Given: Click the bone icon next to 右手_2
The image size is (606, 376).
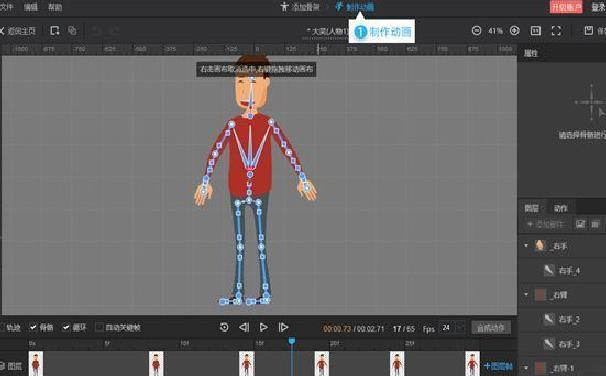Looking at the screenshot, I should pyautogui.click(x=549, y=319).
